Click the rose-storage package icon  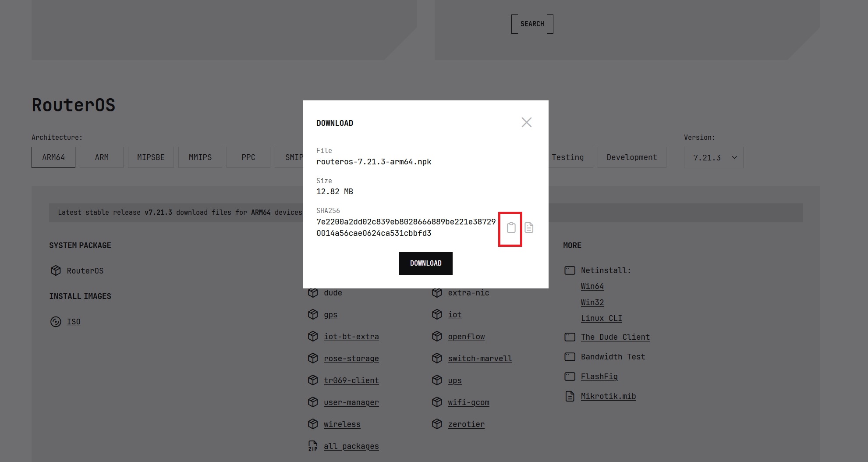(x=313, y=358)
